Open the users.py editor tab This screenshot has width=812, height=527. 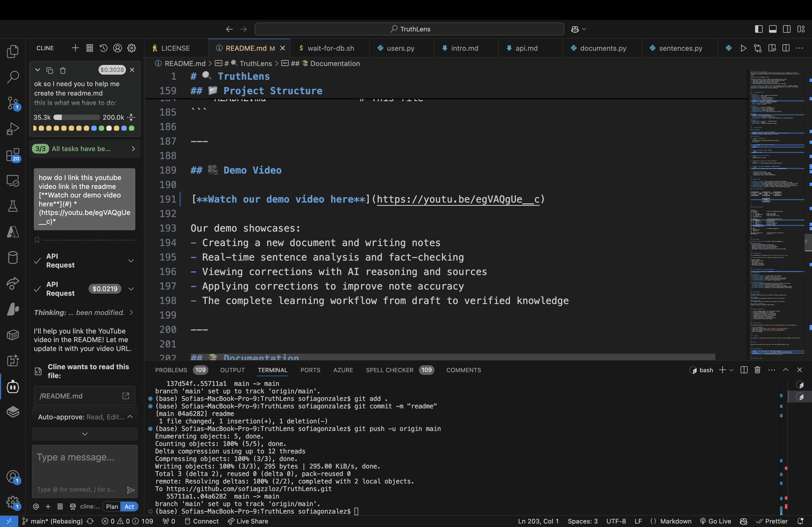pyautogui.click(x=400, y=48)
